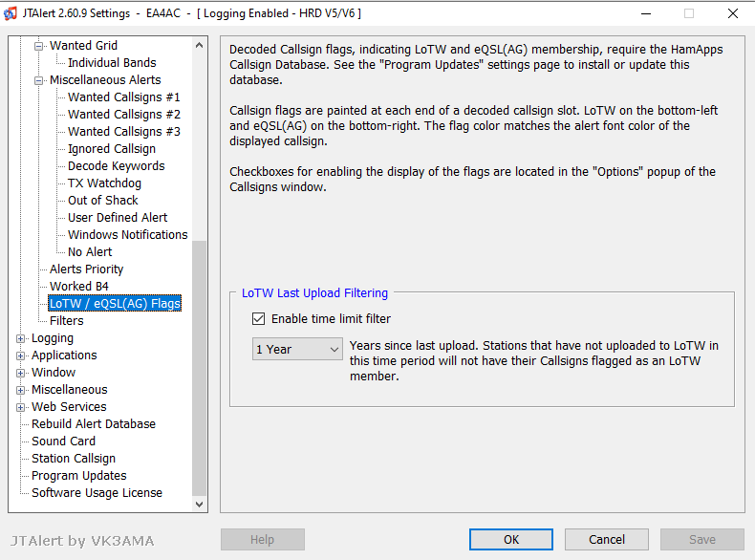The width and height of the screenshot is (755, 560).
Task: Toggle Enable time limit filter checkbox
Action: tap(259, 319)
